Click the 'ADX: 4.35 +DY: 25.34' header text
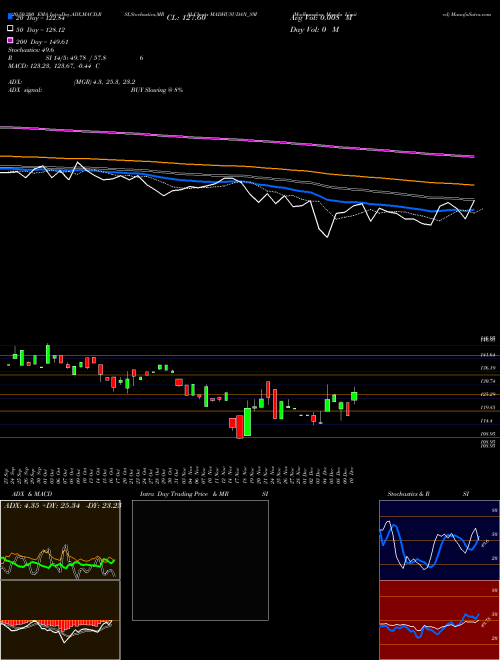This screenshot has height=660, width=500. pos(43,505)
